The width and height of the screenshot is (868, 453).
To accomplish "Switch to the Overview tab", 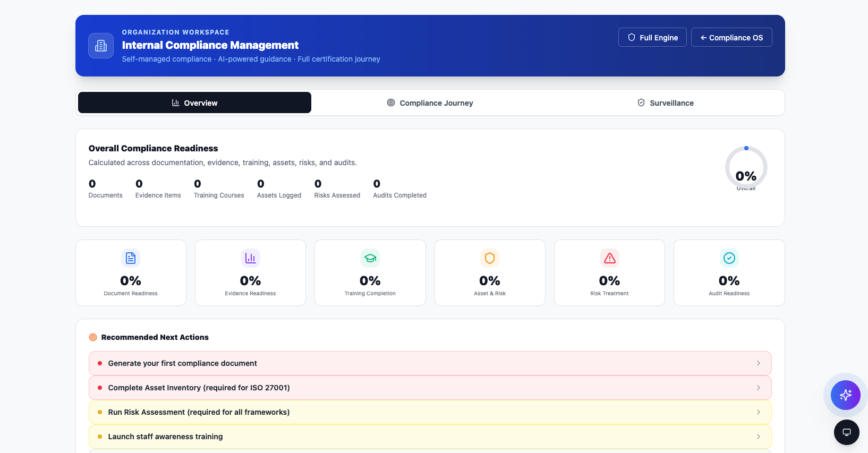I will point(194,102).
